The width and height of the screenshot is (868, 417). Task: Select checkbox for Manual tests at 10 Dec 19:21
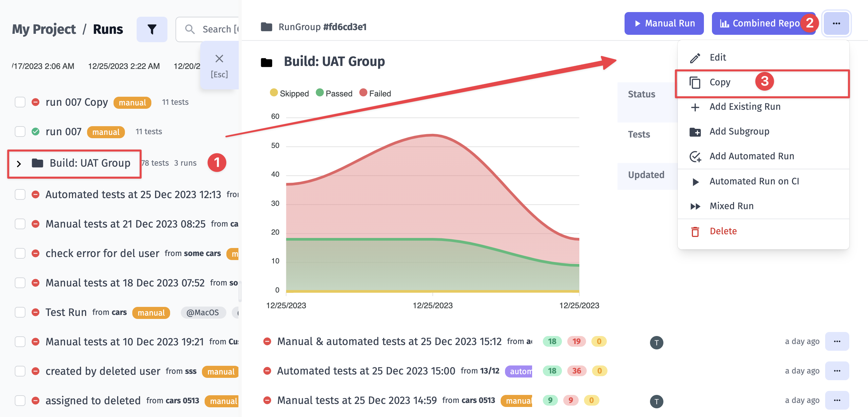[x=20, y=342]
